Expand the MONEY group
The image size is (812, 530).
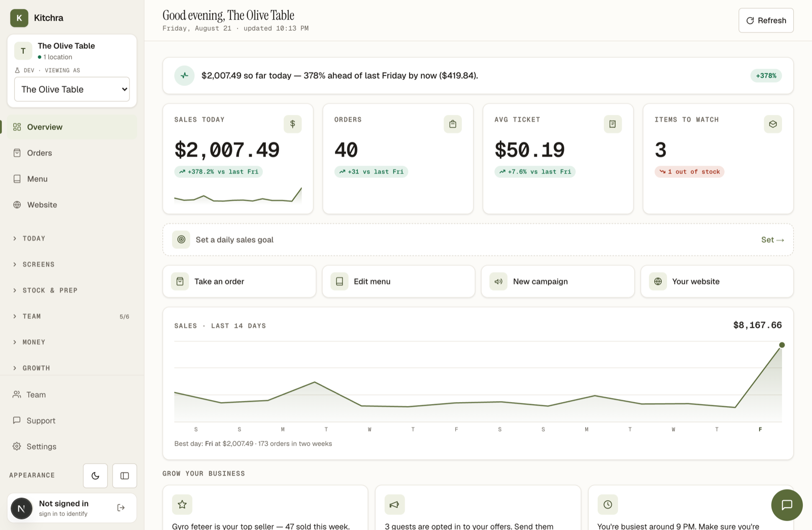point(72,342)
